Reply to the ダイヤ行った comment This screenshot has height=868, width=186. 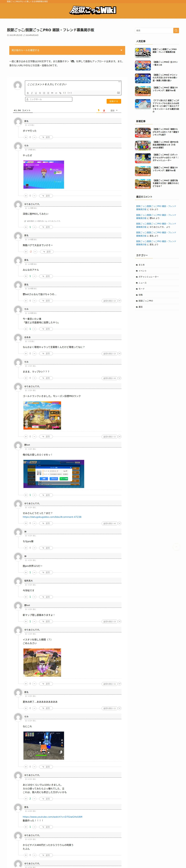tap(46, 137)
